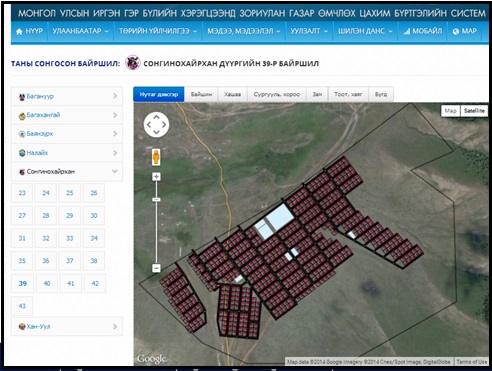Click the map pan navigation control

pyautogui.click(x=156, y=125)
